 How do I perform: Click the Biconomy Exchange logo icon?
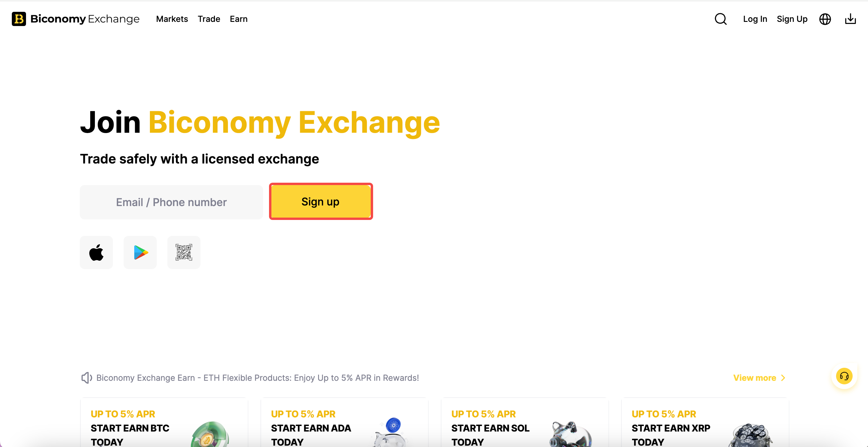tap(19, 19)
